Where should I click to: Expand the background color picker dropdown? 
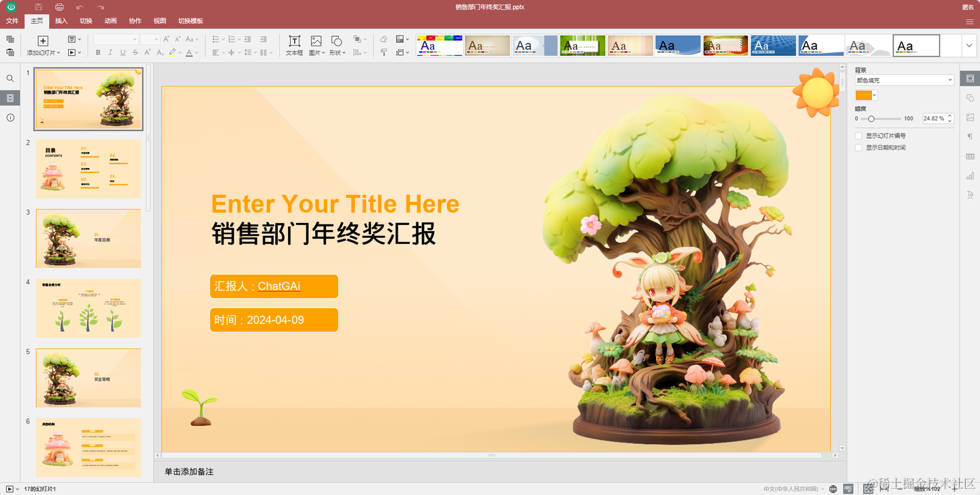875,95
